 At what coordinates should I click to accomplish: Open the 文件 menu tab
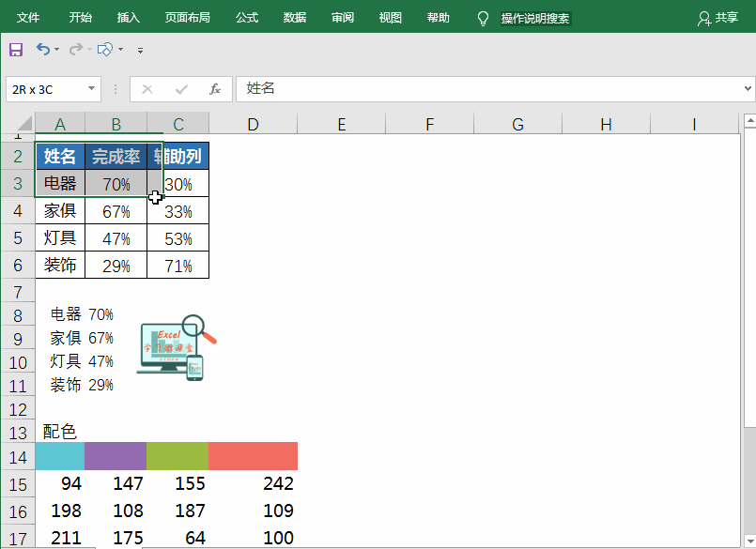tap(28, 18)
